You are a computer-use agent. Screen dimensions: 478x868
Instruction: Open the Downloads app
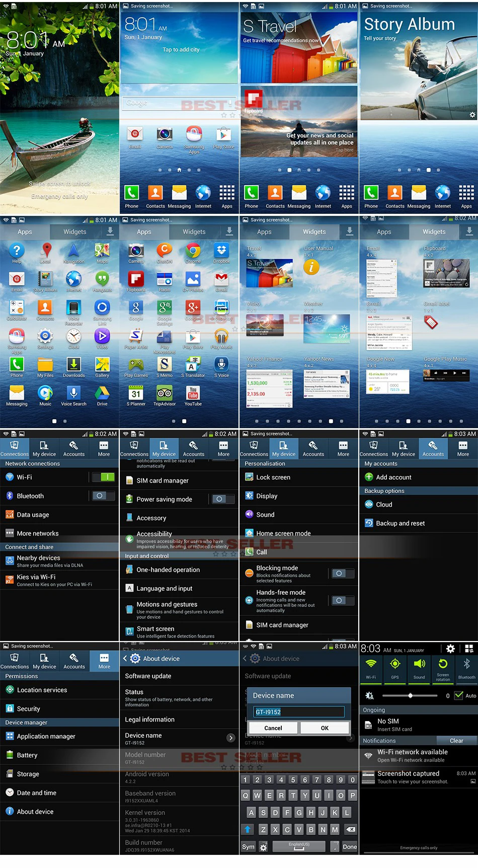tap(73, 364)
